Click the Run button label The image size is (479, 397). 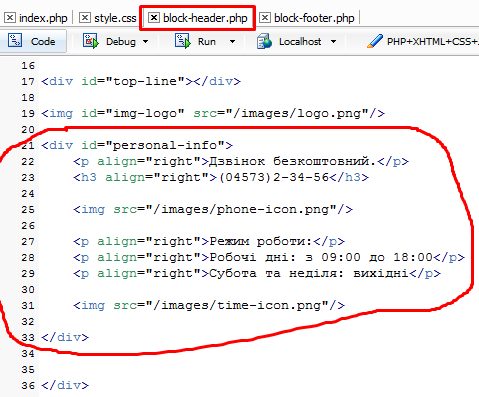coord(207,42)
